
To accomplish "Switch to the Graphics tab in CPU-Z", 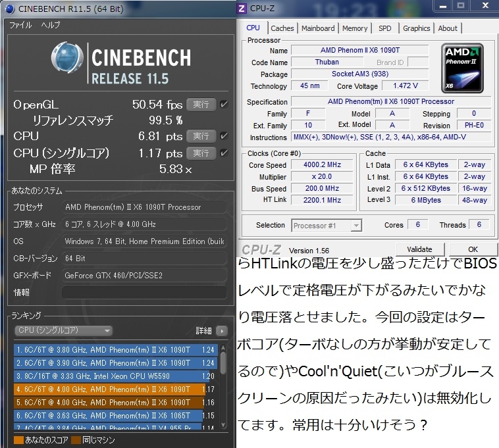I will pos(416,28).
